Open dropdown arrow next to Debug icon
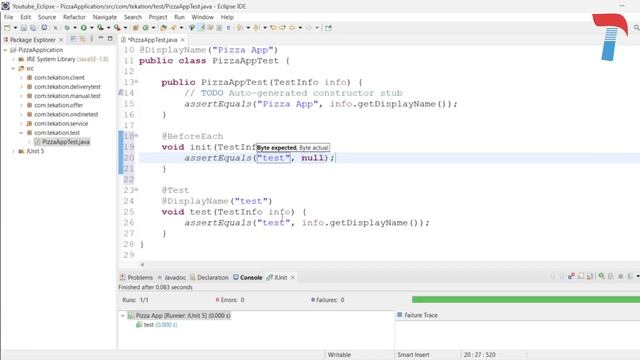Image resolution: width=640 pixels, height=360 pixels. click(75, 28)
